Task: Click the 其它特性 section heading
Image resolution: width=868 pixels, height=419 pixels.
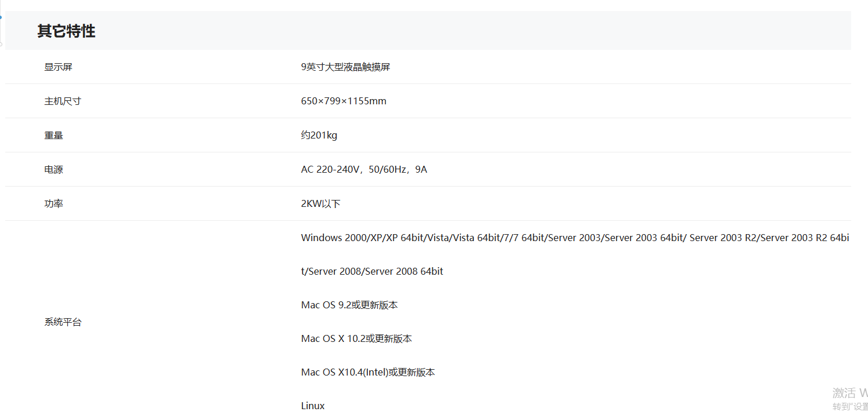Action: [x=66, y=31]
